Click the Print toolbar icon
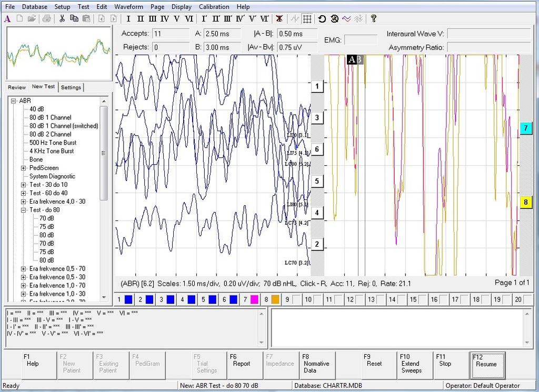The height and width of the screenshot is (392, 539). (46, 18)
